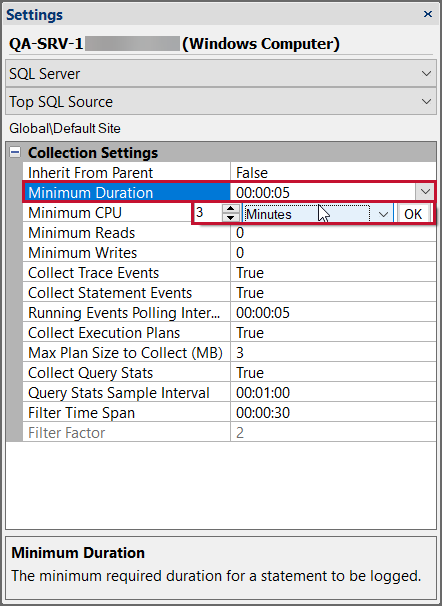Click the Max Plan Size value 3
442x606 pixels.
(240, 353)
